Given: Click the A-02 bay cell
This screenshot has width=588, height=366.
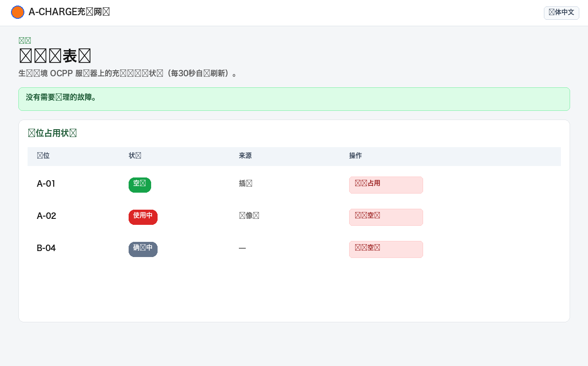Looking at the screenshot, I should (46, 216).
